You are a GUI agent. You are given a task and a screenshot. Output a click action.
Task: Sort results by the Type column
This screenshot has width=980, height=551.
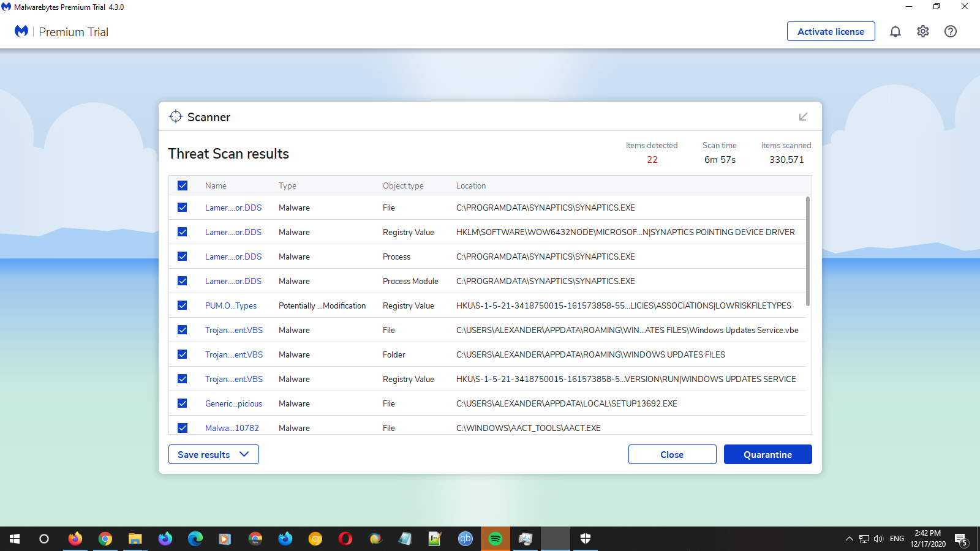287,186
